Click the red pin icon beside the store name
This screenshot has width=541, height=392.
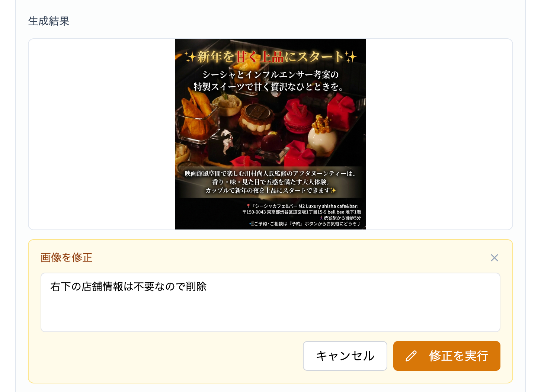click(x=248, y=206)
